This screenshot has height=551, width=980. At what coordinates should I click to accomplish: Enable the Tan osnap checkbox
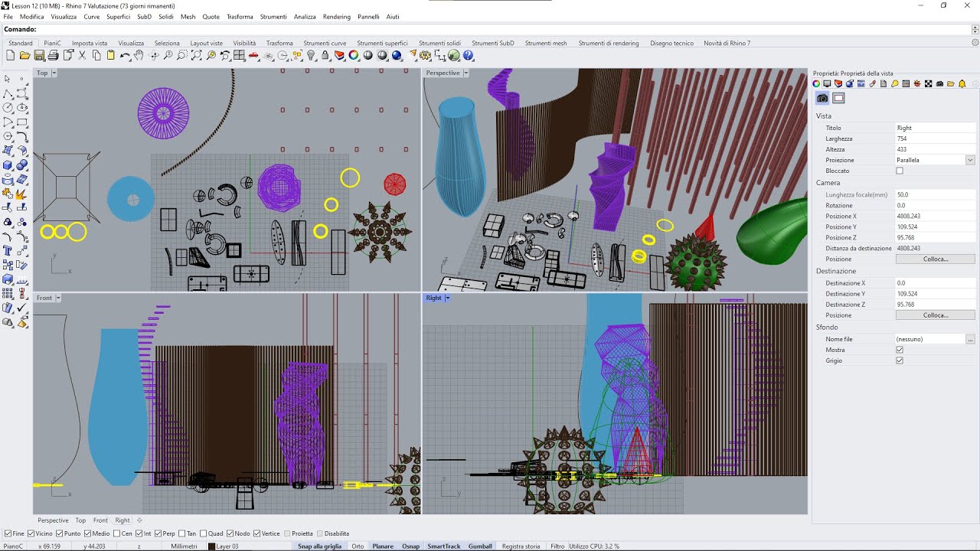182,533
